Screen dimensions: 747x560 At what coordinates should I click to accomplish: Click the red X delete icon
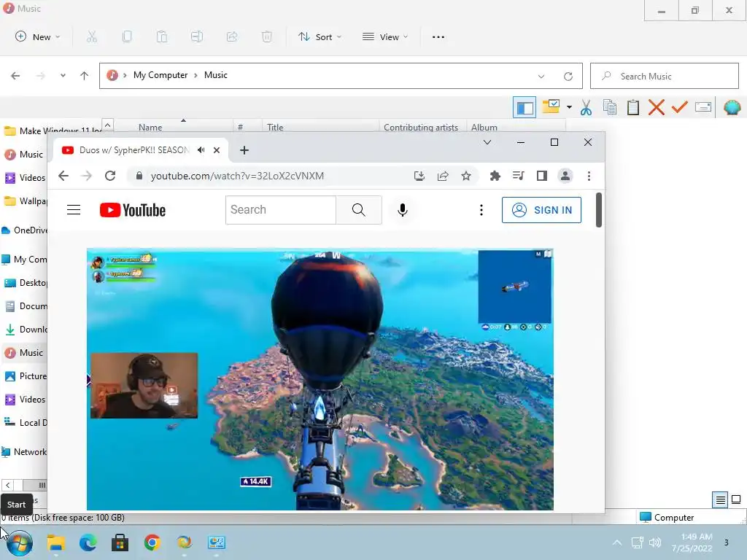click(x=657, y=107)
